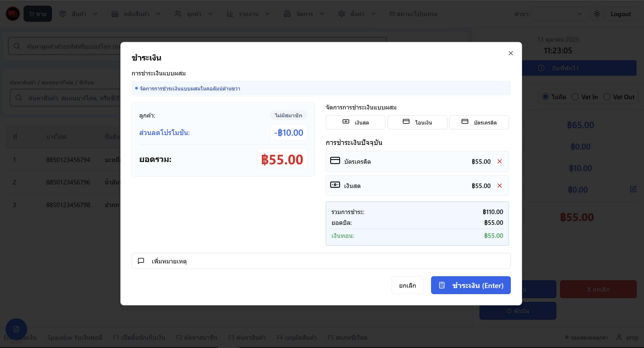This screenshot has width=644, height=348.
Task: Click the เพิ่มหมายเหตุ note field
Action: [x=321, y=261]
